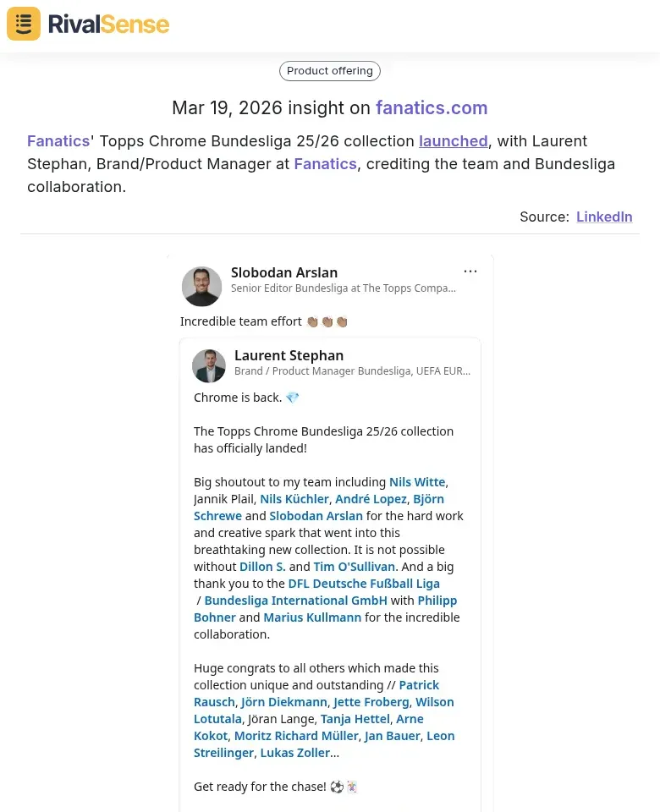The height and width of the screenshot is (812, 660).
Task: Open the LinkedIn source link
Action: (x=604, y=217)
